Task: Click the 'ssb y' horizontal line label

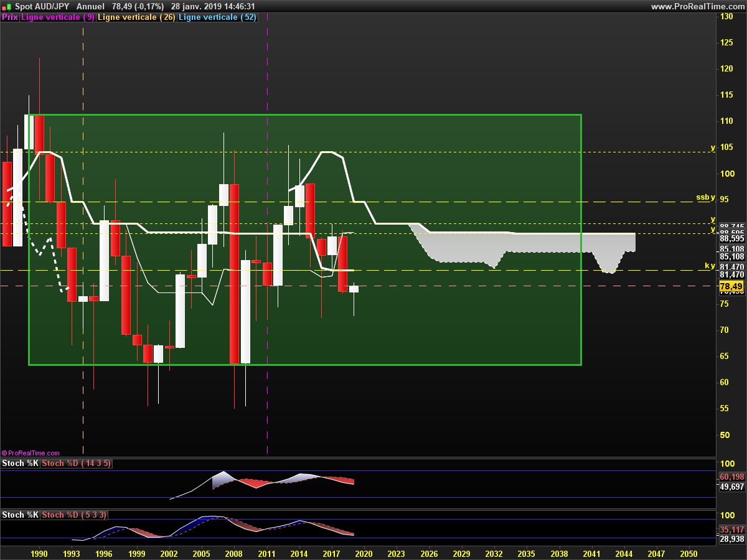Action: (706, 197)
